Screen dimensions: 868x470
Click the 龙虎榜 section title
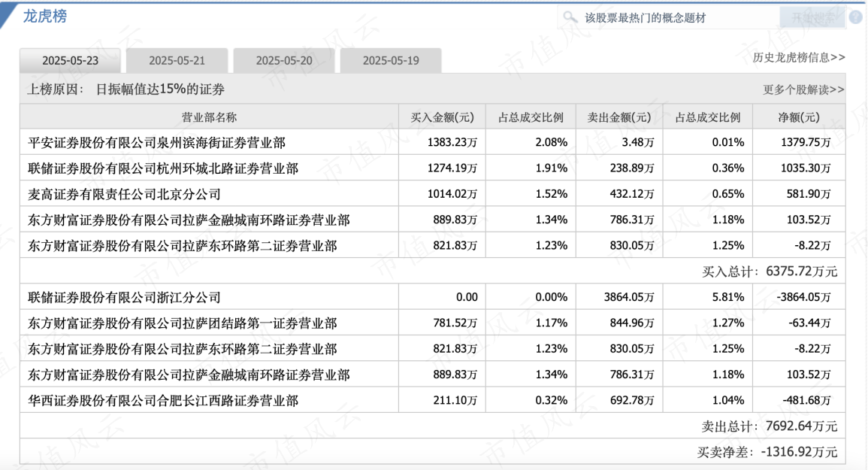tap(44, 16)
